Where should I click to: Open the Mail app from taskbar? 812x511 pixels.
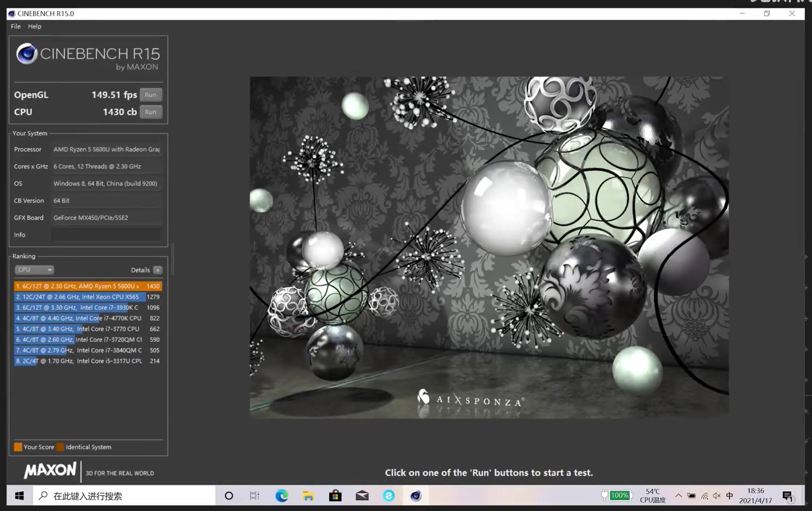(x=362, y=496)
